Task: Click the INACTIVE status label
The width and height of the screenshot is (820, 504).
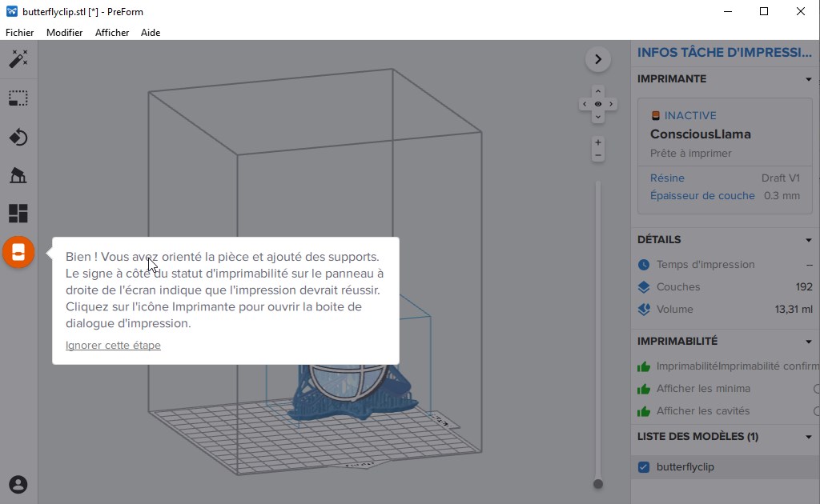Action: 690,115
